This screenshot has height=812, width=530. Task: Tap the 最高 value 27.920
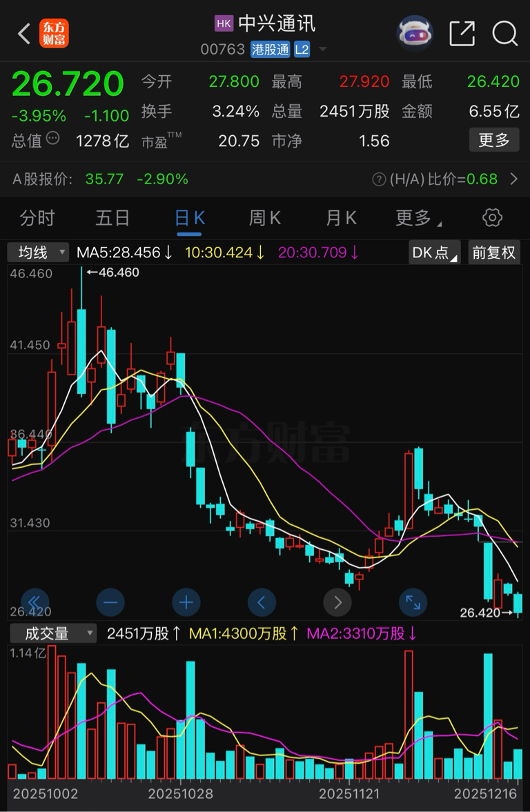pos(364,81)
